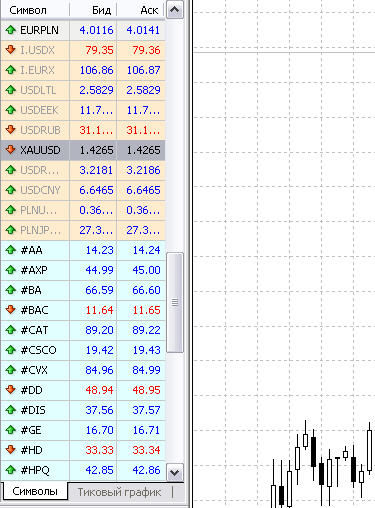Screen dimensions: 375x508
Task: Click EURPLN ask value 4.0141
Action: click(143, 30)
